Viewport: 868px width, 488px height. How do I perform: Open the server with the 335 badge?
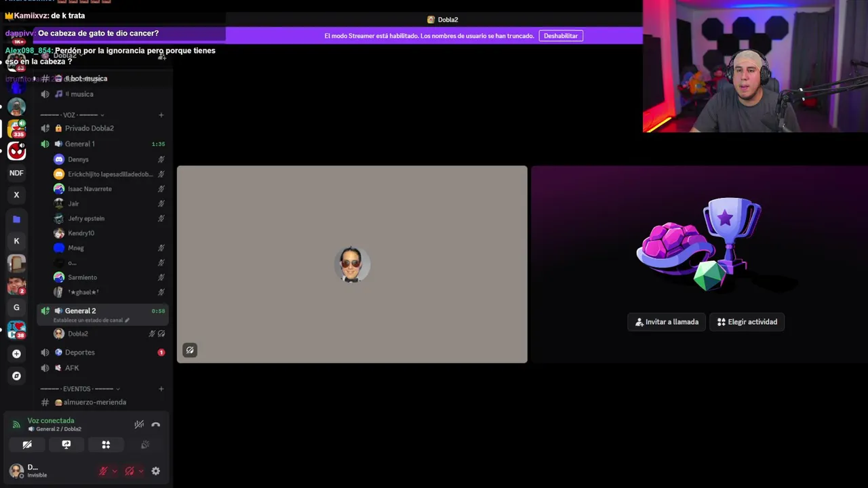click(16, 128)
